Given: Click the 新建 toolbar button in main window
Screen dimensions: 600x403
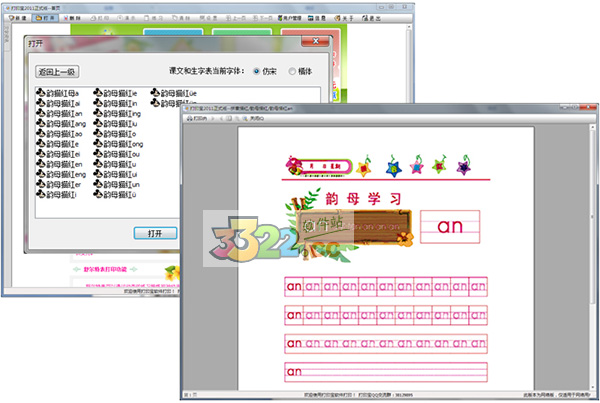Looking at the screenshot, I should (18, 18).
